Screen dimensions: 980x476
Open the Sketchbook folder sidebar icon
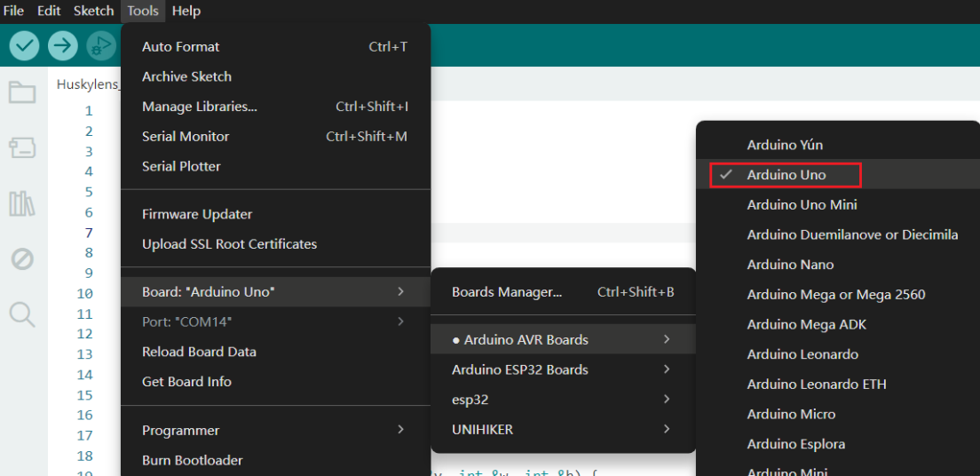pos(22,92)
